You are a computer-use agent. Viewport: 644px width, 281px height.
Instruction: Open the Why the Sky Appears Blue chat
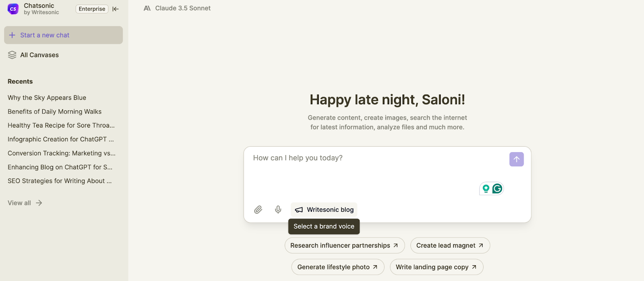[47, 98]
